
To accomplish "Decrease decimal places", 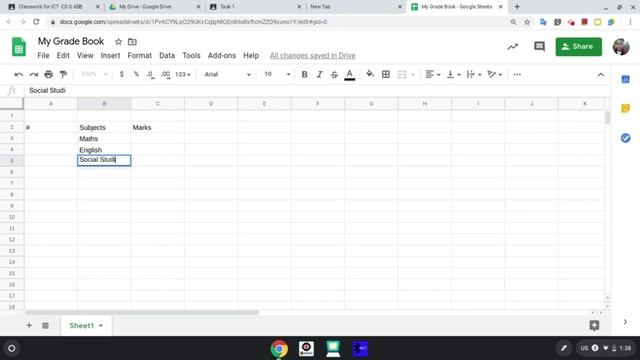I will (151, 74).
